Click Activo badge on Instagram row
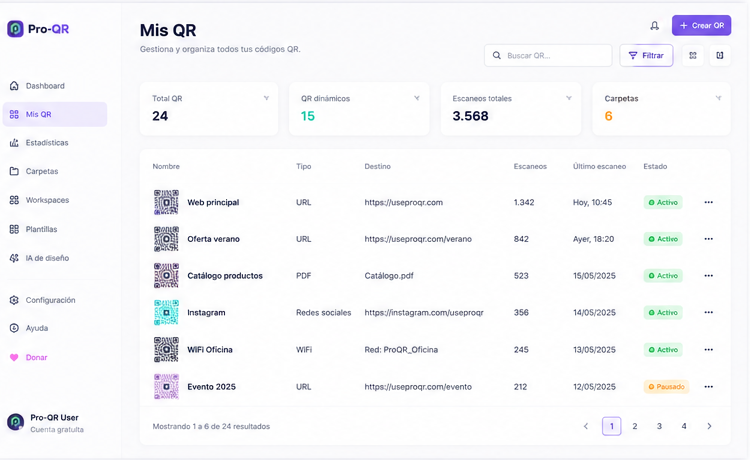Screen dimensions: 750x460 (663, 312)
